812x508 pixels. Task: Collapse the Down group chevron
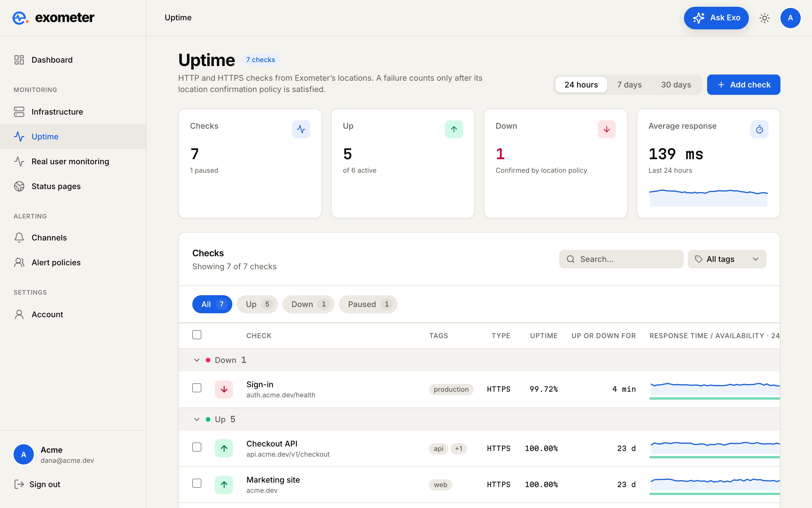click(197, 360)
